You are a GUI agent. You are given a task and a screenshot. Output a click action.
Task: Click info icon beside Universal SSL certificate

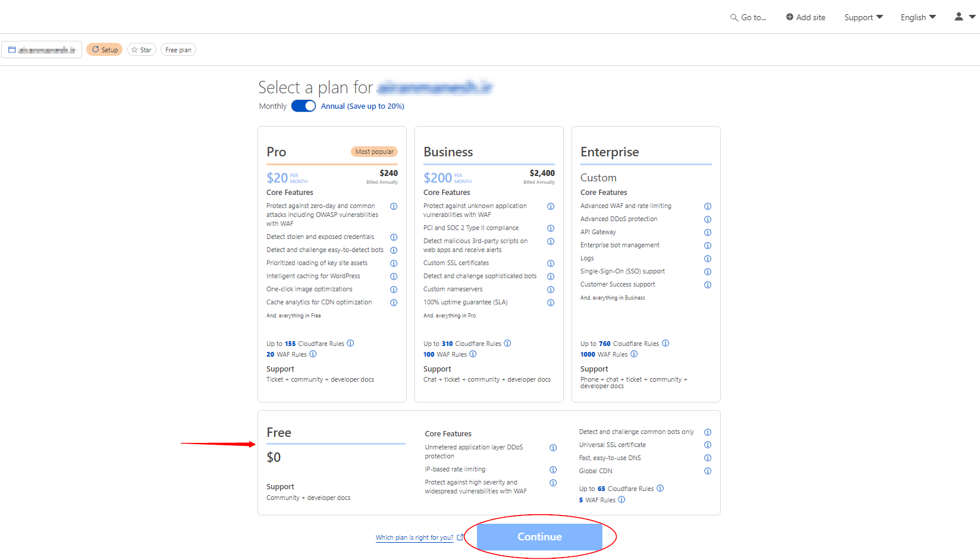(x=708, y=445)
